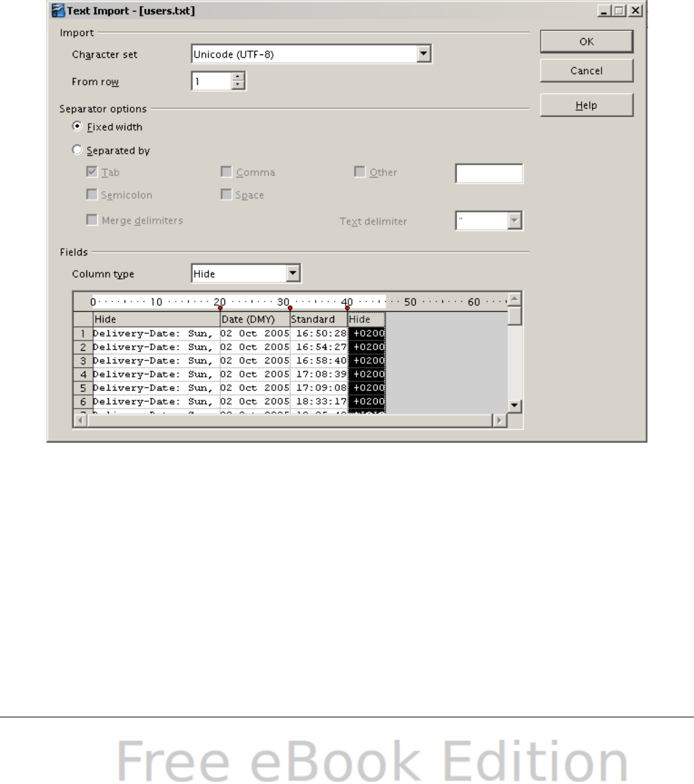Click the +0200 cell in row 3
Screen dimensions: 694x784
click(x=366, y=360)
